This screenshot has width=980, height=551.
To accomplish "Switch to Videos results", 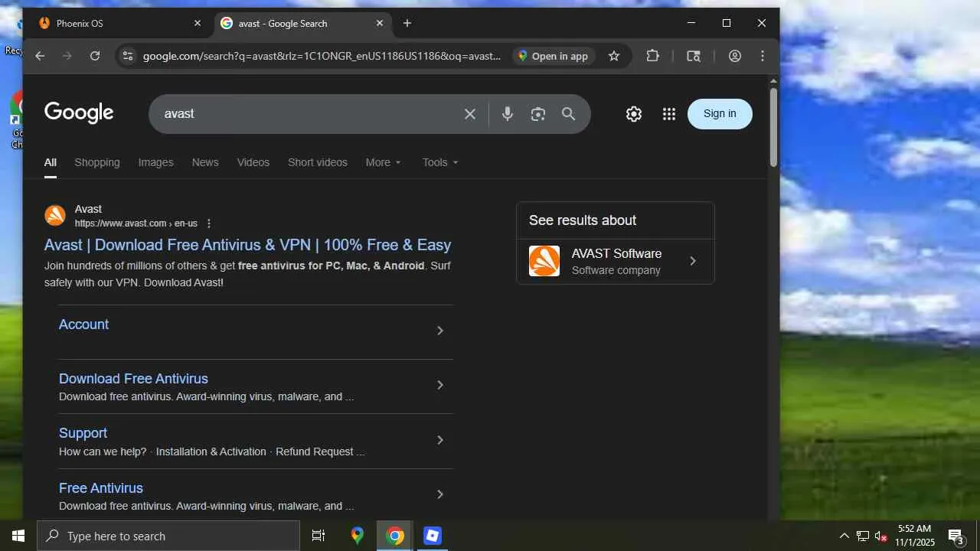I will [253, 162].
